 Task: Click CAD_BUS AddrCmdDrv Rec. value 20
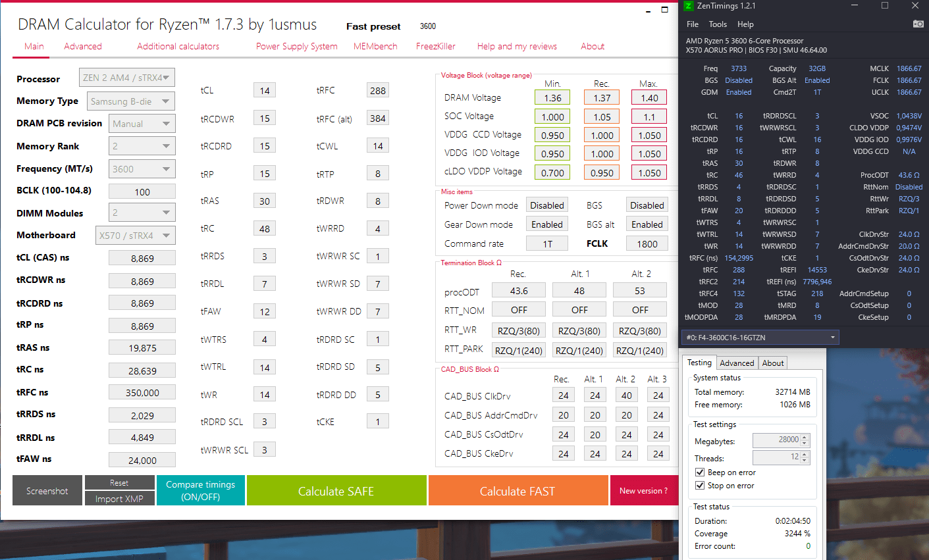[x=564, y=415]
